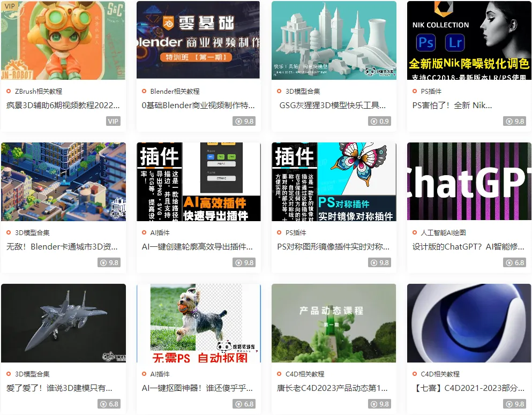Click C4D相关教程 category under 唐长老 card

click(x=305, y=374)
